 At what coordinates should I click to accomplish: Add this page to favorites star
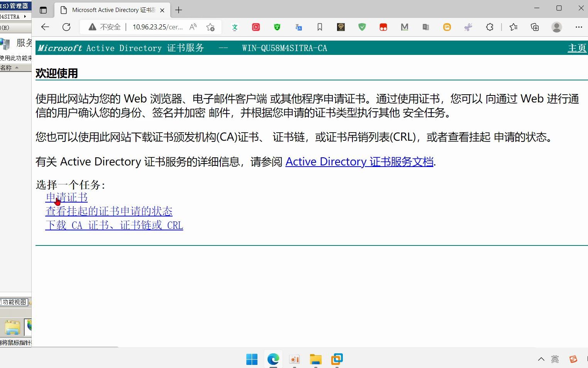coord(210,27)
